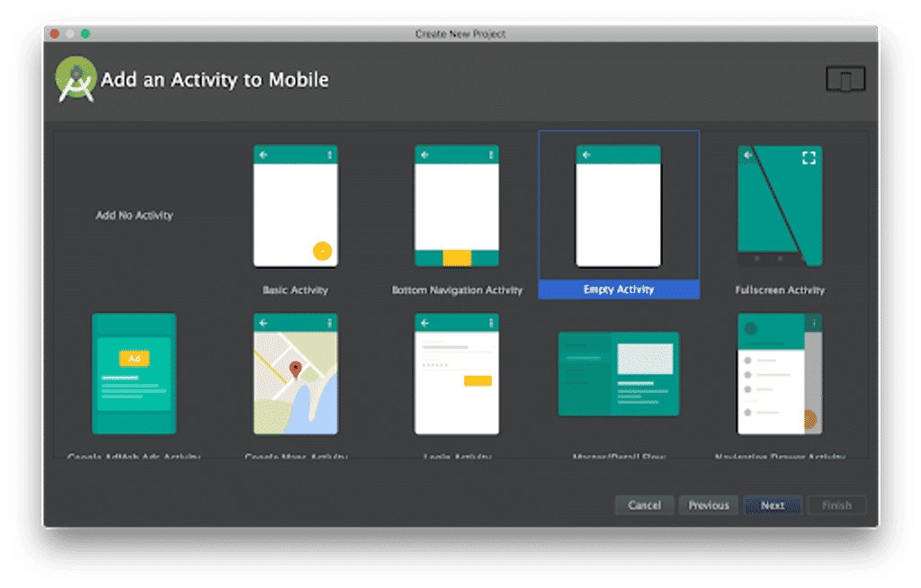Click the Android Studio mascot logo icon
The height and width of the screenshot is (588, 921).
[x=76, y=78]
